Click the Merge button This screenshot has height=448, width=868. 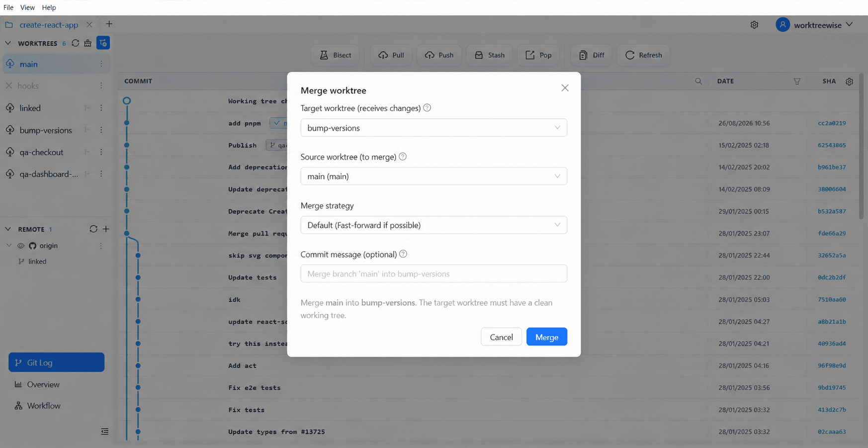(x=547, y=337)
